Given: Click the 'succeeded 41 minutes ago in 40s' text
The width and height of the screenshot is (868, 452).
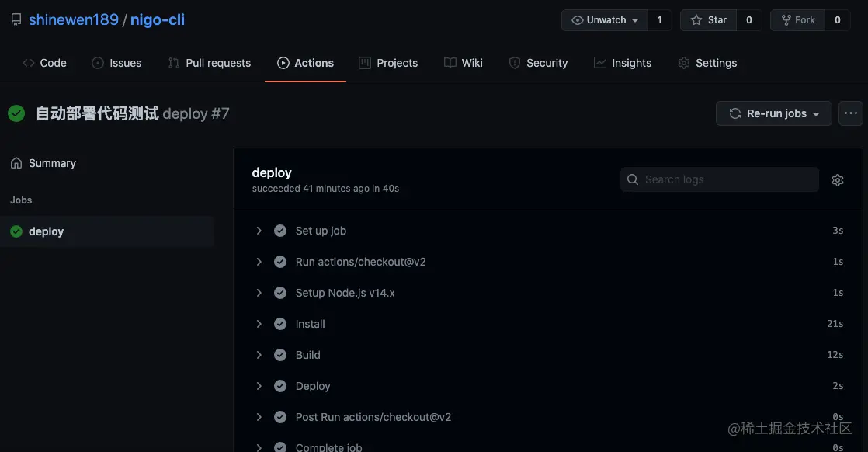Looking at the screenshot, I should [x=325, y=189].
